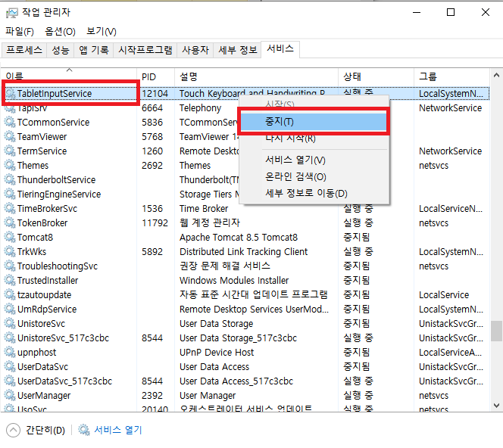
Task: Select the TabletInputService row
Action: 245,94
